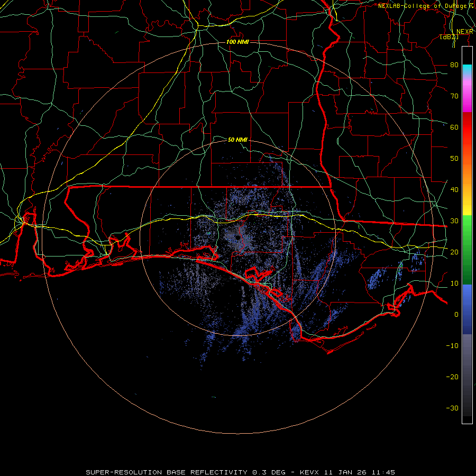Click the 10 value on dBZ scale
The height and width of the screenshot is (476, 476).
[x=454, y=283]
